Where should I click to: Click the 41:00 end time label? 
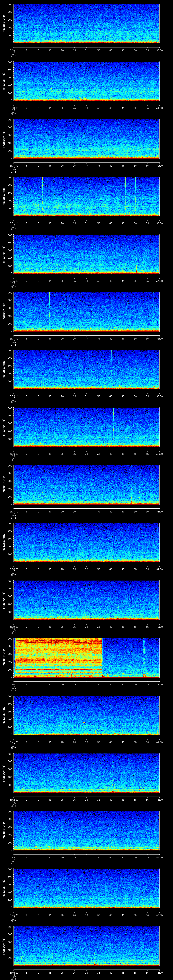click(160, 684)
